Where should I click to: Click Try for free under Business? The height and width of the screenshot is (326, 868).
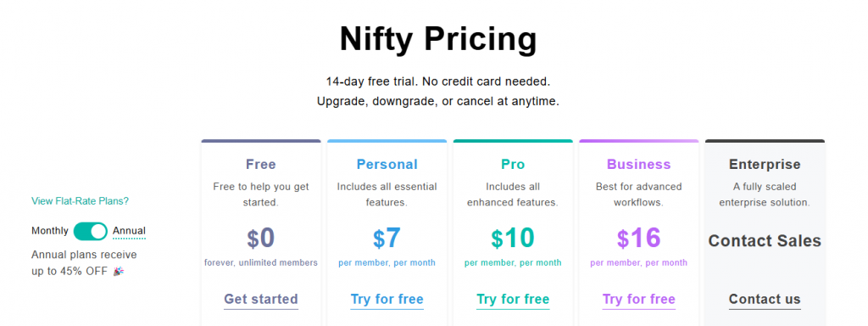click(x=639, y=300)
